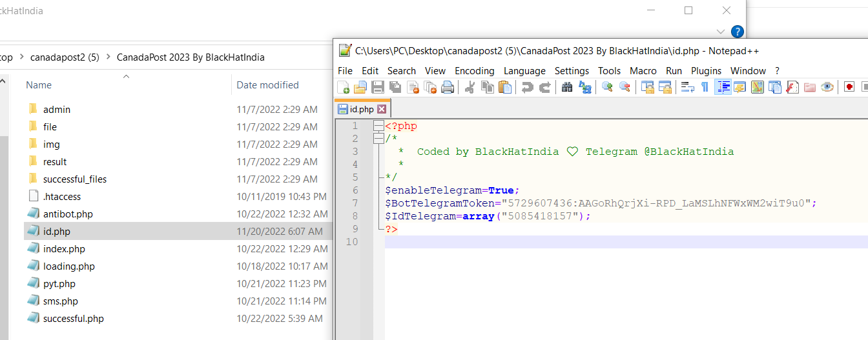Sort files by the Date modified column

(267, 85)
